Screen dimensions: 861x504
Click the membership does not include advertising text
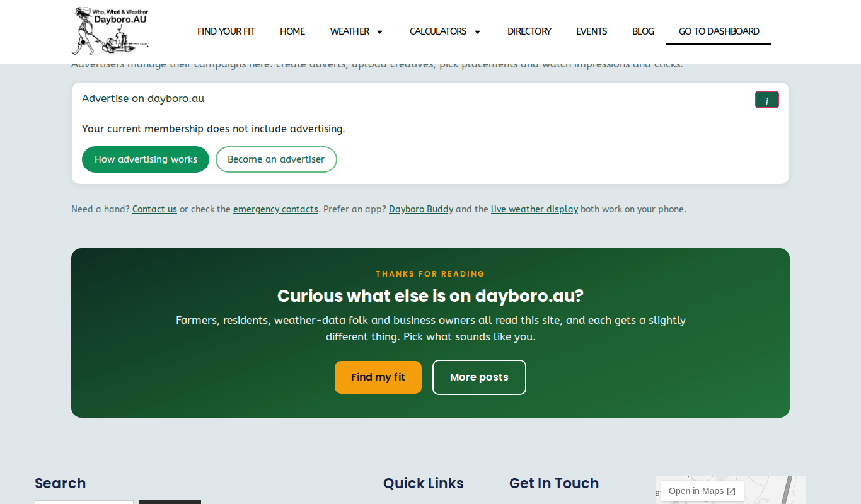(214, 129)
